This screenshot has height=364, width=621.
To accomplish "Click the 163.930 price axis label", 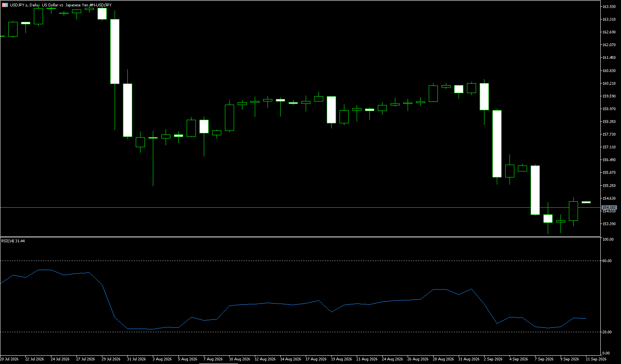I will [x=609, y=7].
